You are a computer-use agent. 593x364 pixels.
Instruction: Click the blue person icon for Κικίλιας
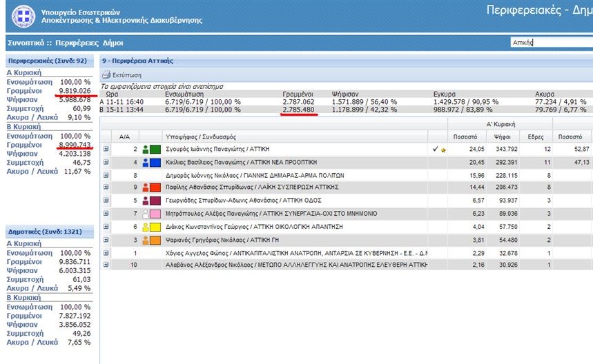146,162
